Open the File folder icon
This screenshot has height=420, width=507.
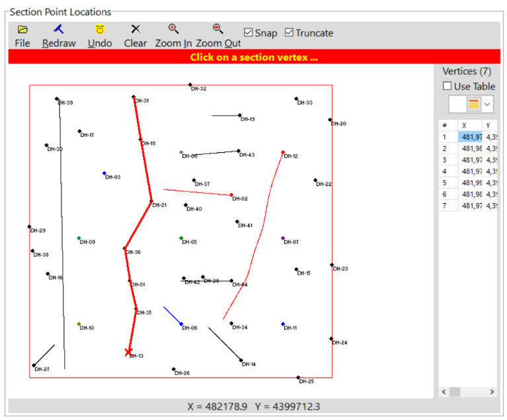22,29
